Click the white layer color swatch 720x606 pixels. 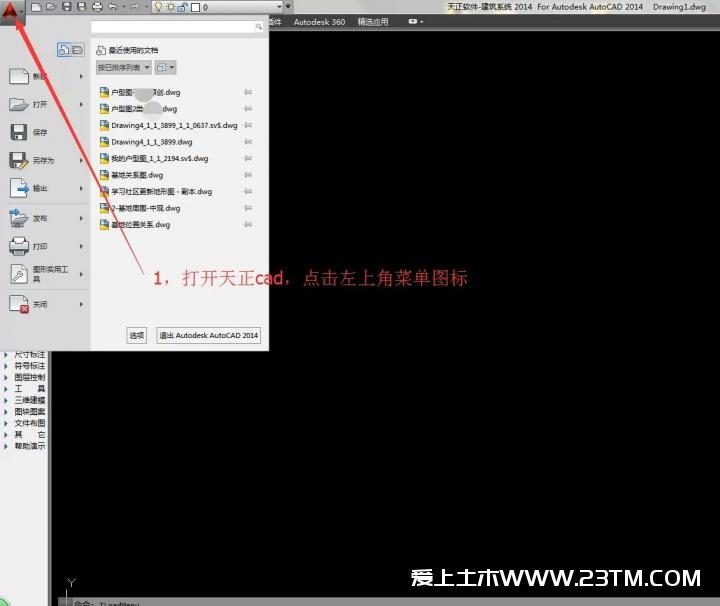[x=195, y=7]
